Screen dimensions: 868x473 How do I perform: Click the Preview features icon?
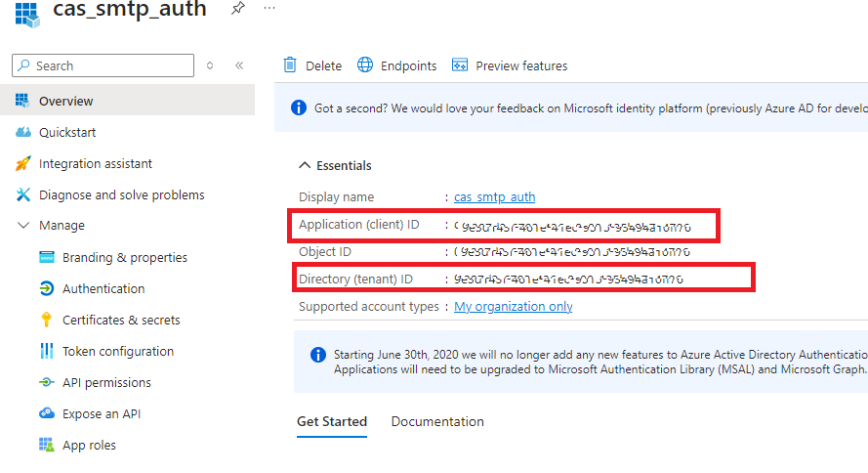(460, 64)
